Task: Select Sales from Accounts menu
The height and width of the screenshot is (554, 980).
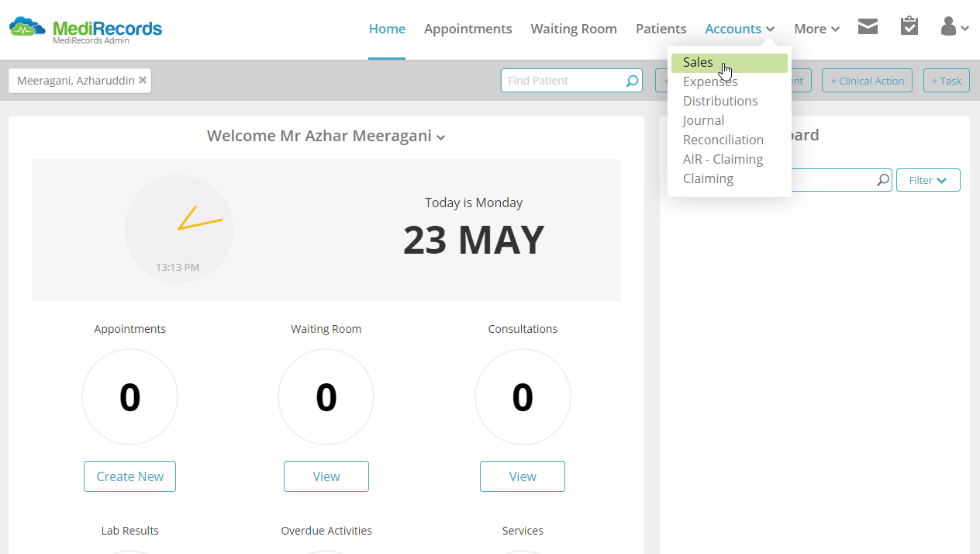Action: (729, 63)
